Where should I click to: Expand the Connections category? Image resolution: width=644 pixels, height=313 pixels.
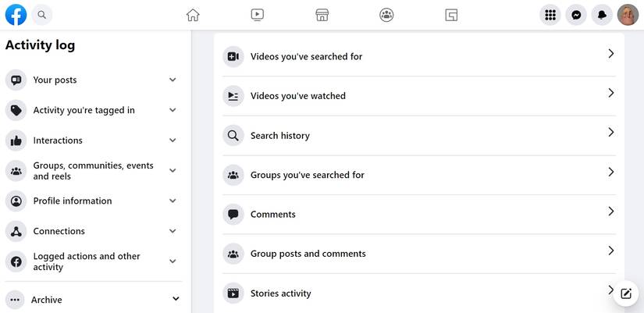[x=92, y=231]
